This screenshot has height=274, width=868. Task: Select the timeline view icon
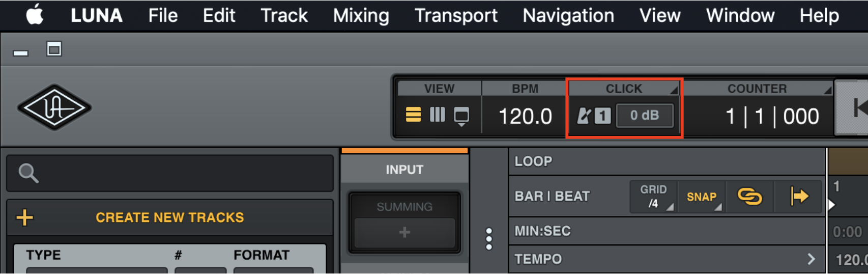[413, 115]
